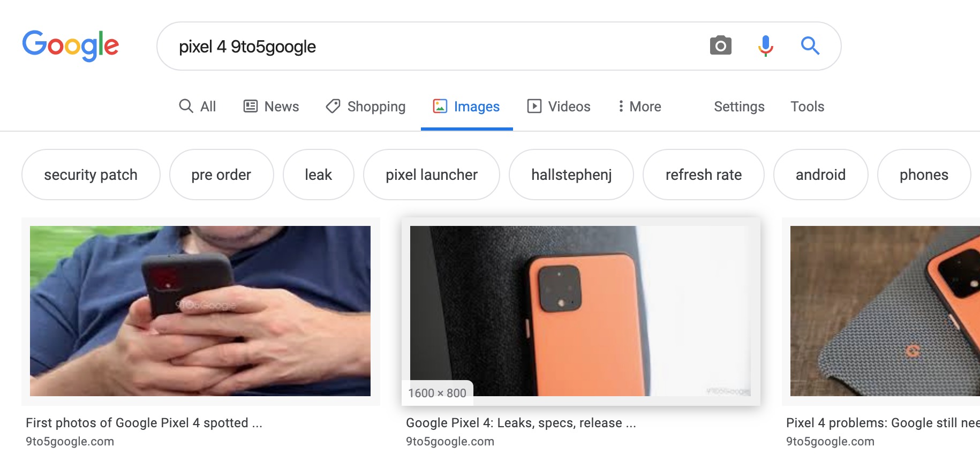Click the Shopping tag icon
Image resolution: width=980 pixels, height=469 pixels.
pos(332,106)
